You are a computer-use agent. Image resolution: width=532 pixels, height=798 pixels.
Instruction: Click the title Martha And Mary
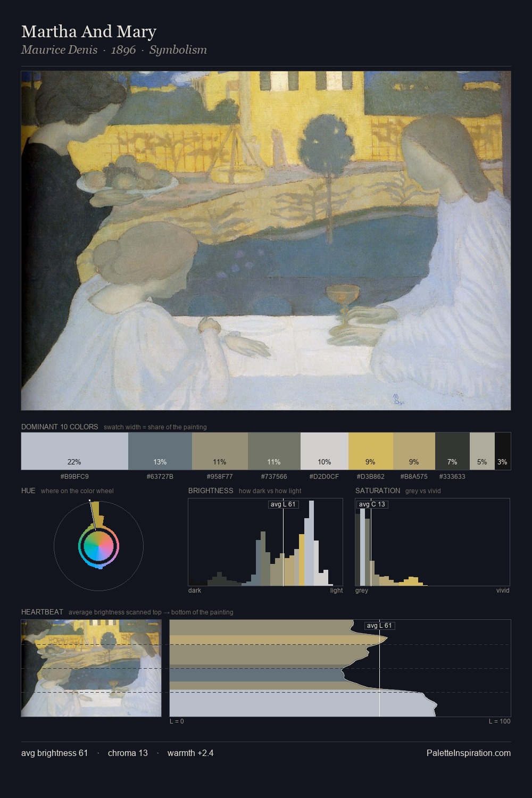point(89,31)
